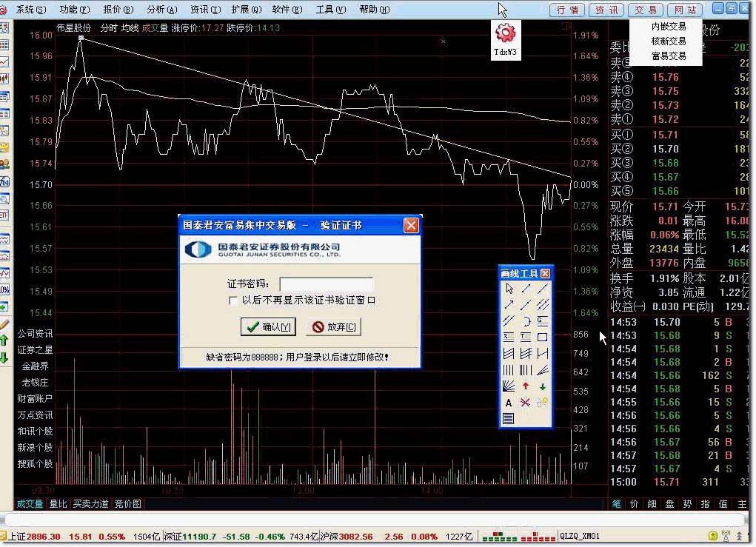Open the 分析 menu
Screen dimensions: 756x547
pyautogui.click(x=162, y=9)
